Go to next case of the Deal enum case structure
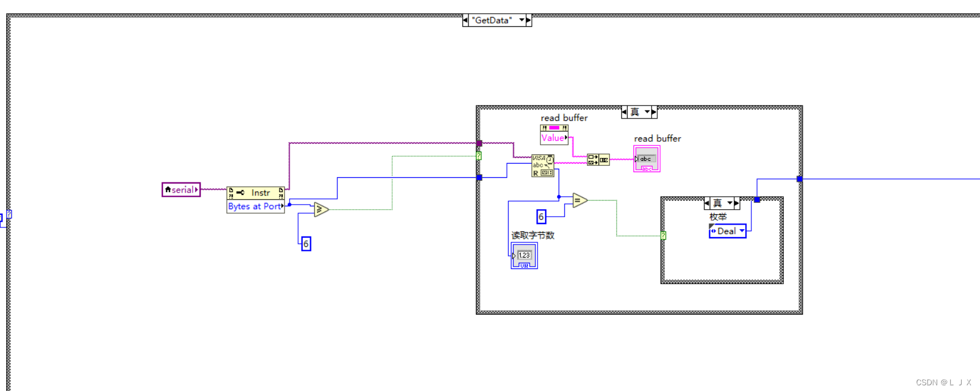This screenshot has height=391, width=980. 737,203
